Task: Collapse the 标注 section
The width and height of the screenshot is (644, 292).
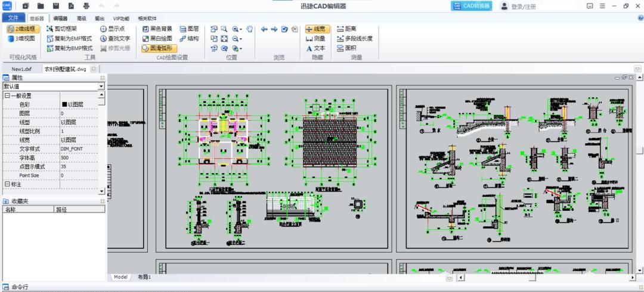Action: 7,185
